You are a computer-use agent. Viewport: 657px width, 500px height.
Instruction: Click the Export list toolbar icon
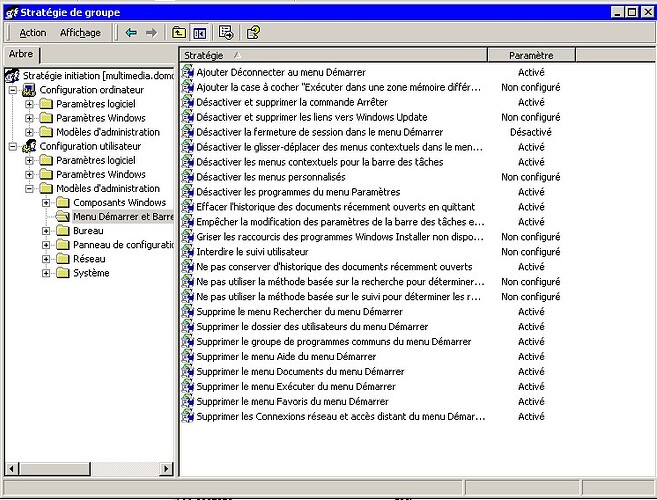coord(226,32)
